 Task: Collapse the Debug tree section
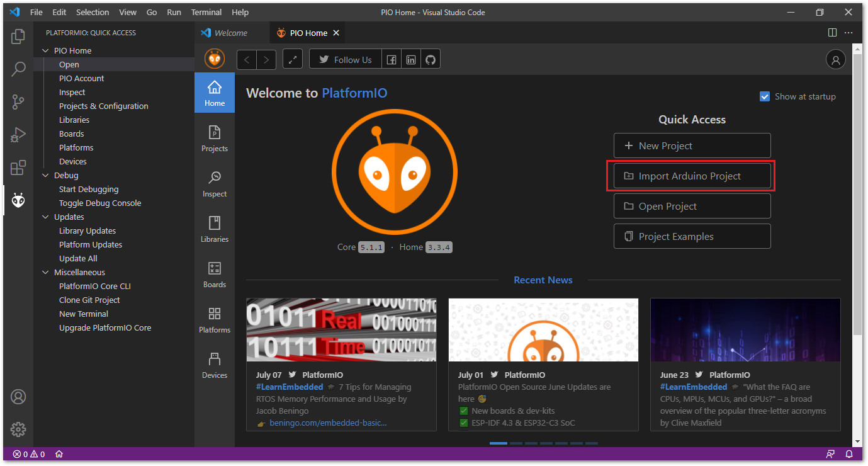(x=45, y=175)
